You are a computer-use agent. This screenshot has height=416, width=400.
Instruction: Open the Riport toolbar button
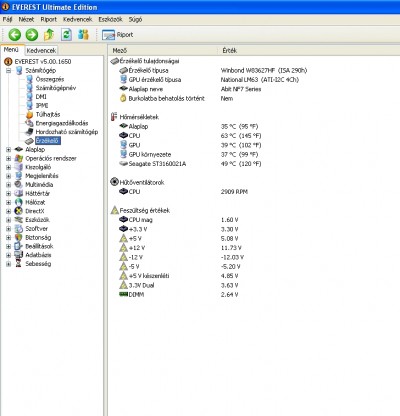[x=117, y=35]
